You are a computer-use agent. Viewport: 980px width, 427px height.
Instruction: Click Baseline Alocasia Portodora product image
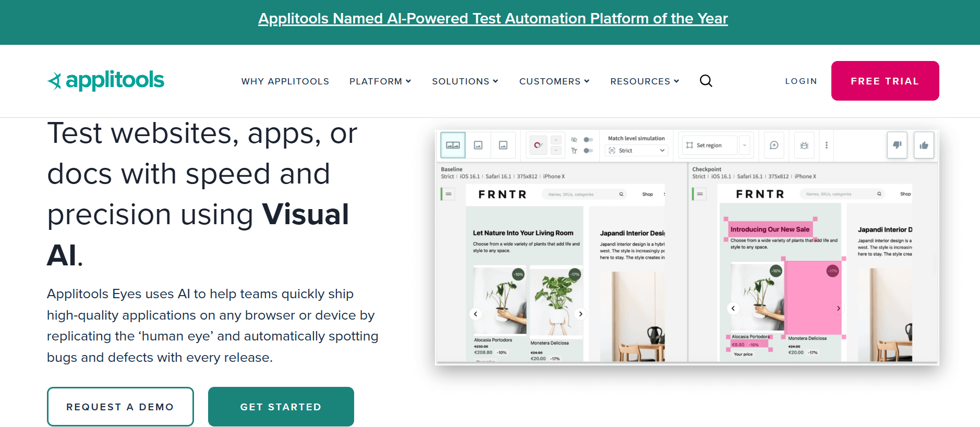[x=500, y=300]
